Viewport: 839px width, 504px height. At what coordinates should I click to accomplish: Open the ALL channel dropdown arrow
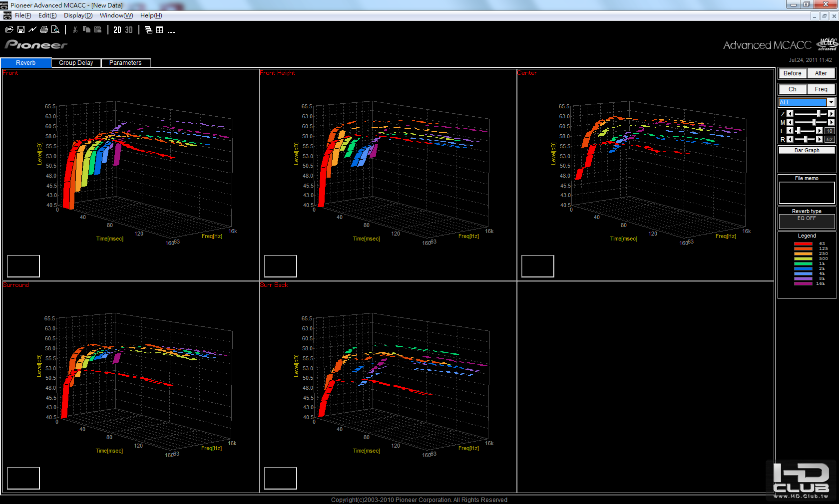[831, 102]
